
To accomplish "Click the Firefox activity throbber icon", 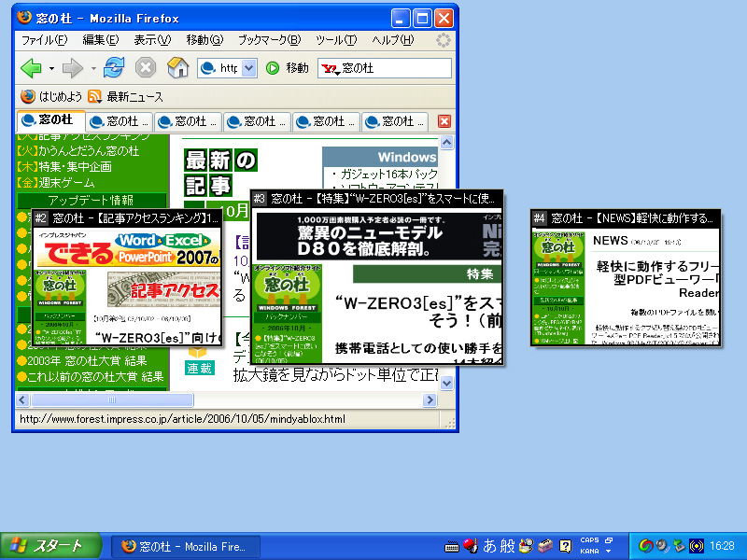I will [x=444, y=40].
